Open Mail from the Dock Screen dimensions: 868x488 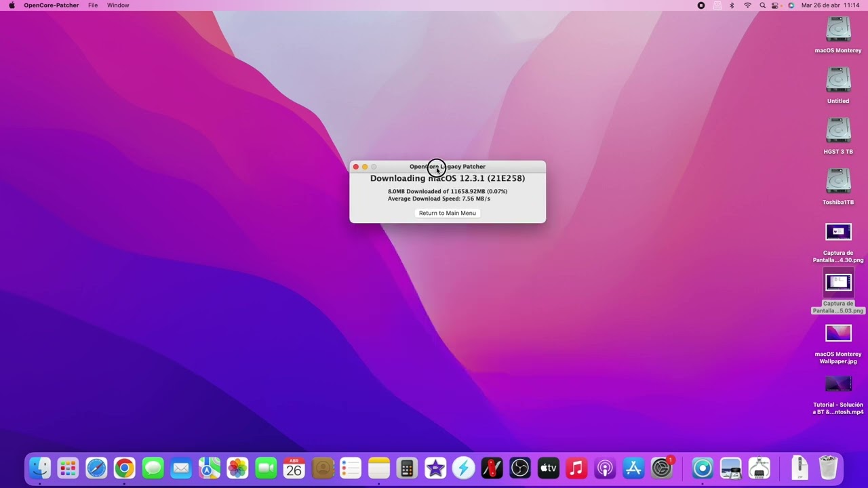(181, 468)
